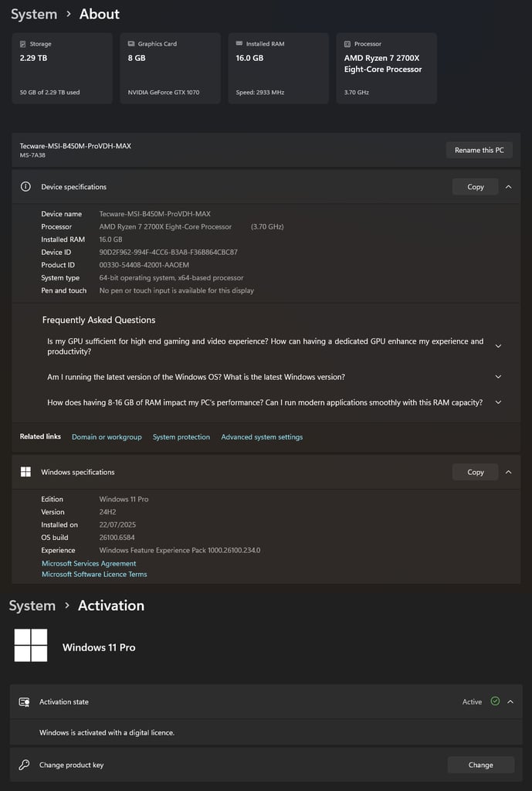Open the AMD Ryzen 7 Processor card

[x=386, y=68]
